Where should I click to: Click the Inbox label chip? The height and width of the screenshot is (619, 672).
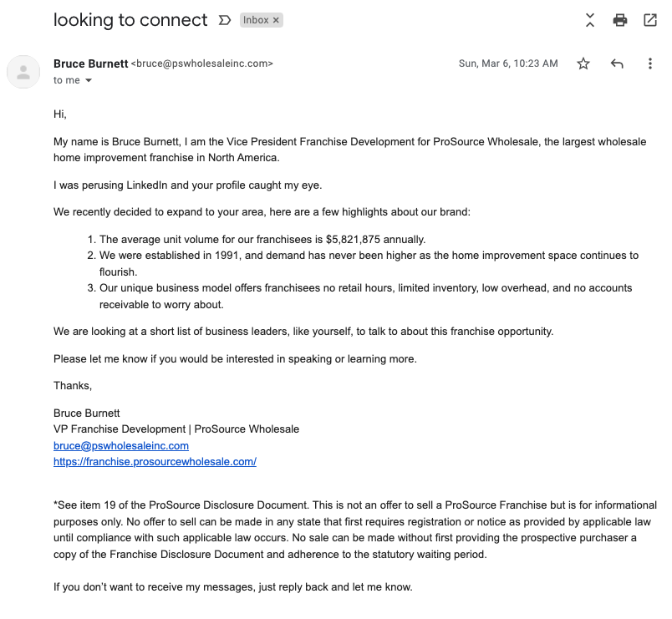click(x=256, y=20)
